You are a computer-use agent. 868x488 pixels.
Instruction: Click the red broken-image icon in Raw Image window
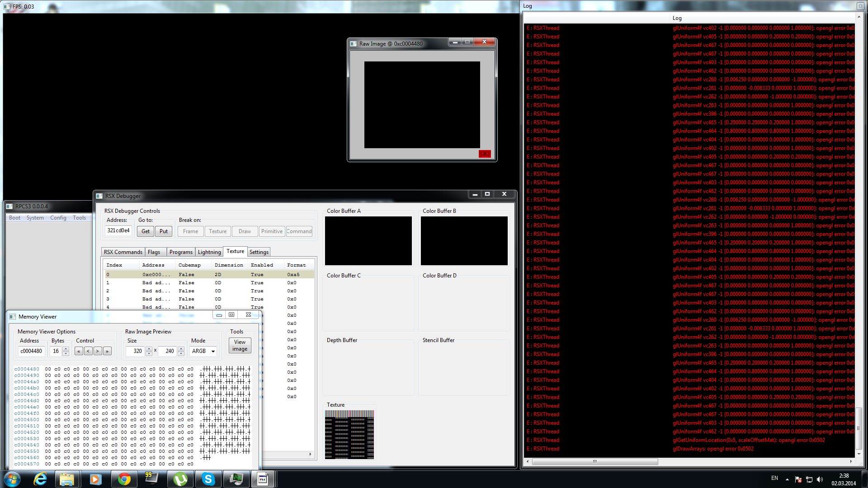point(485,154)
